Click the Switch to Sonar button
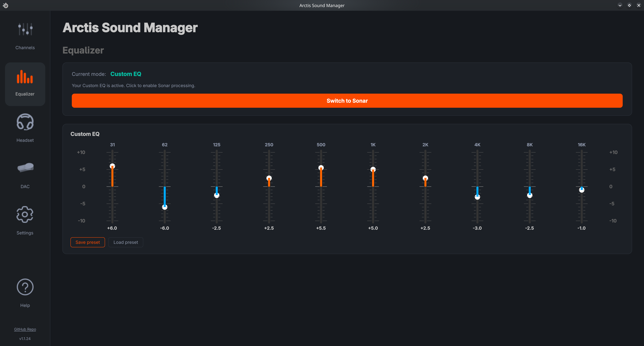644x346 pixels. click(347, 101)
